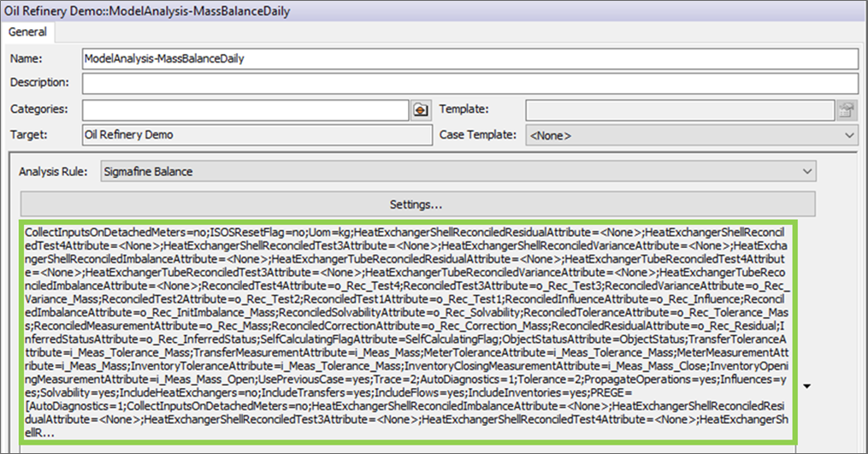Focus the empty Description field
868x454 pixels.
469,83
